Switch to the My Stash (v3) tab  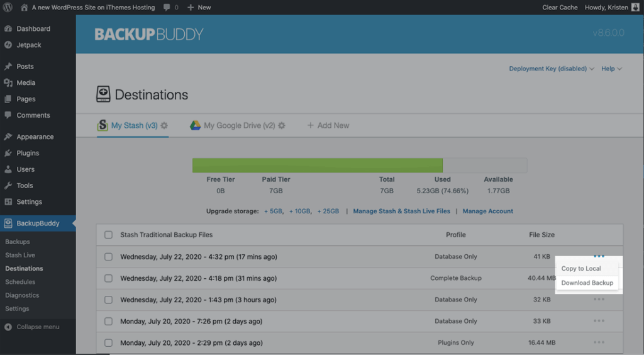pos(135,126)
